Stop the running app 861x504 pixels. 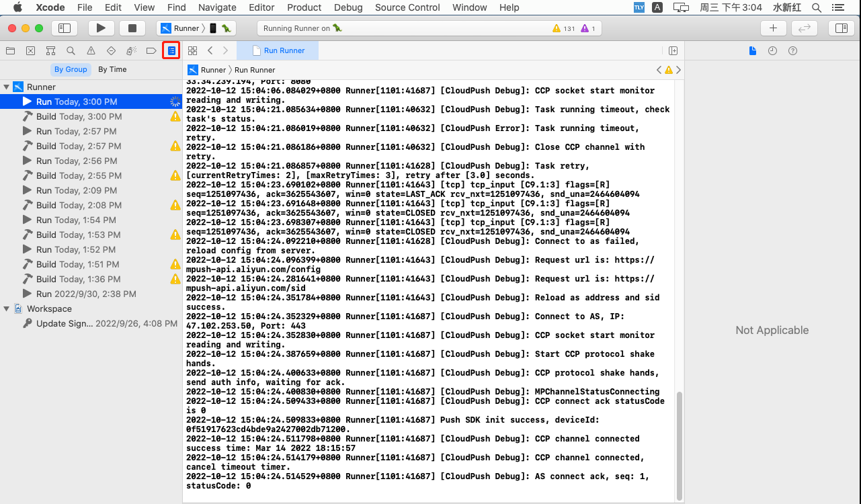[x=132, y=28]
